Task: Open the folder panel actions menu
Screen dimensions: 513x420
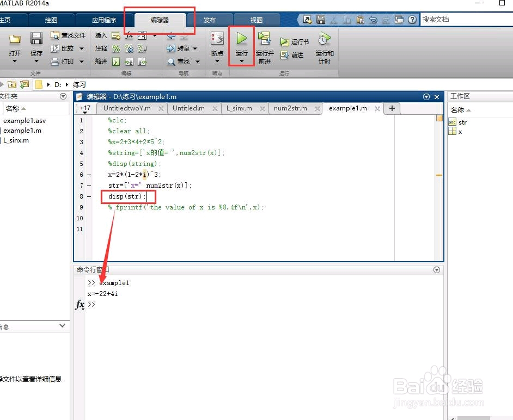Action: (63, 96)
